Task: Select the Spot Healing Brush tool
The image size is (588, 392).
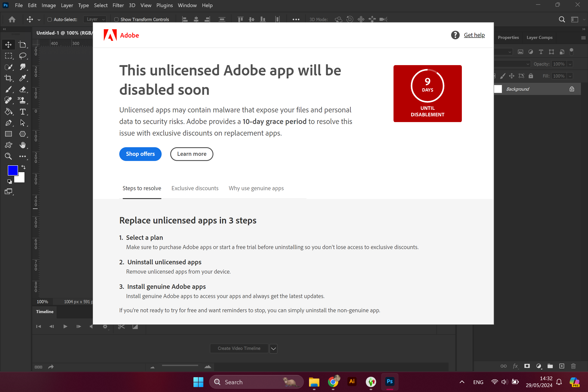Action: point(9,101)
